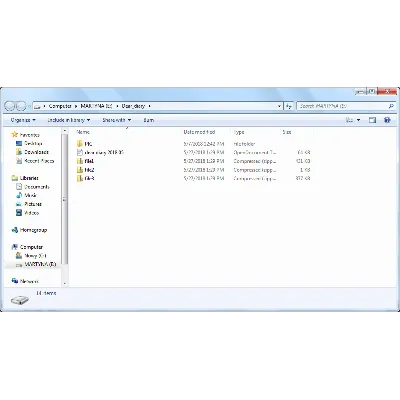The image size is (400, 400).
Task: Open Downloads in Favorites
Action: (32, 152)
